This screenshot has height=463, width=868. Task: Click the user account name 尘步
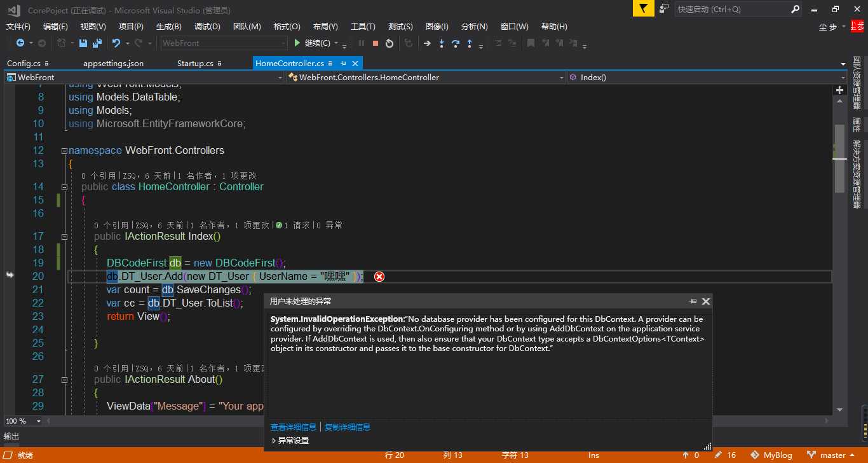pos(828,27)
